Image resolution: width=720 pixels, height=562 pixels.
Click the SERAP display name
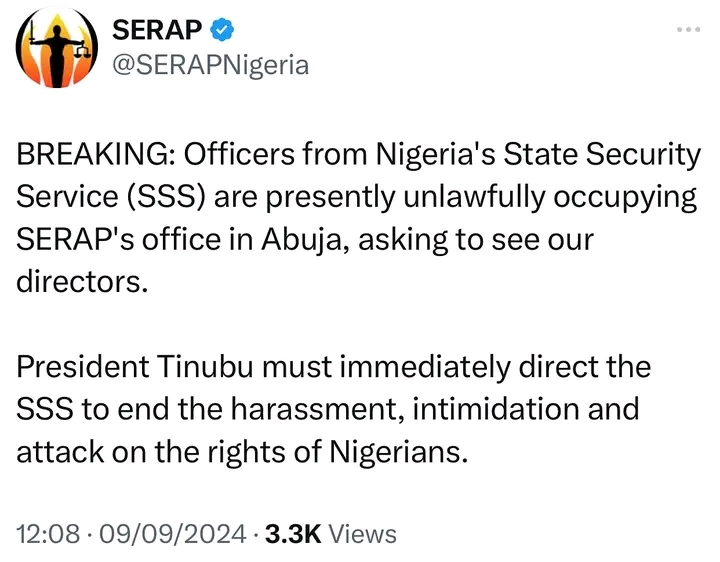(160, 31)
